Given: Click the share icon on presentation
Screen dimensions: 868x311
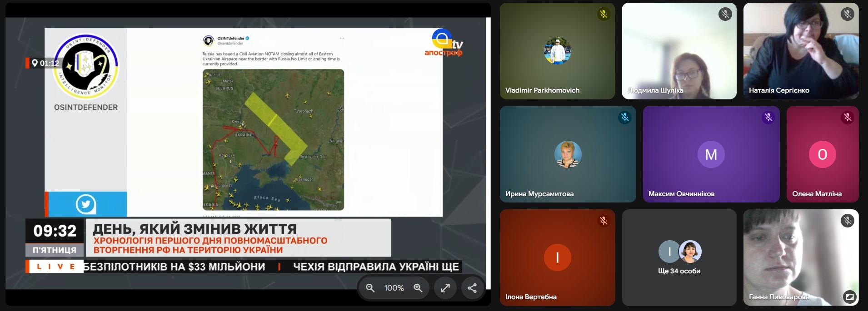Looking at the screenshot, I should [472, 288].
